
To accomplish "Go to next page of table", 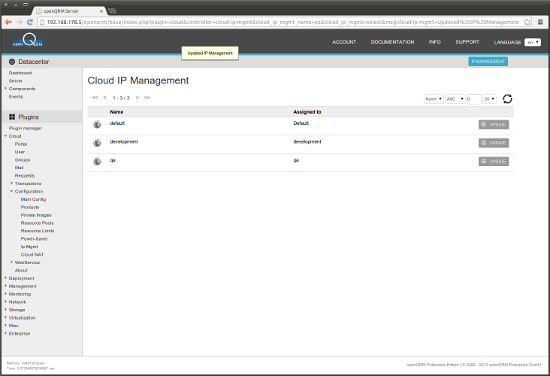I will 137,98.
